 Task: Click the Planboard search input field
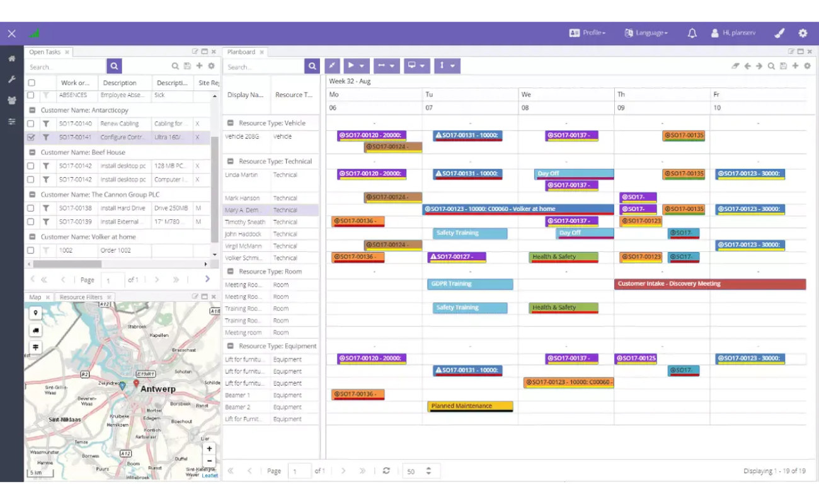click(x=264, y=67)
